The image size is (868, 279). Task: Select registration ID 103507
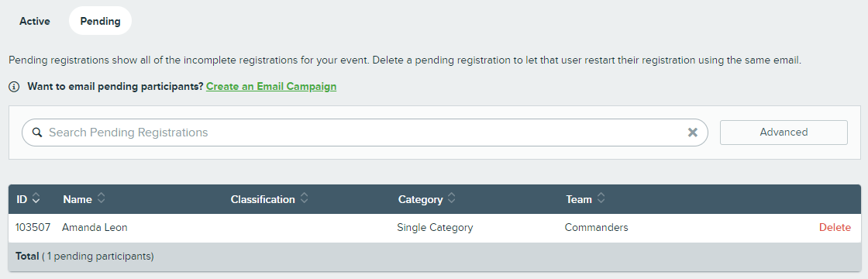[33, 228]
